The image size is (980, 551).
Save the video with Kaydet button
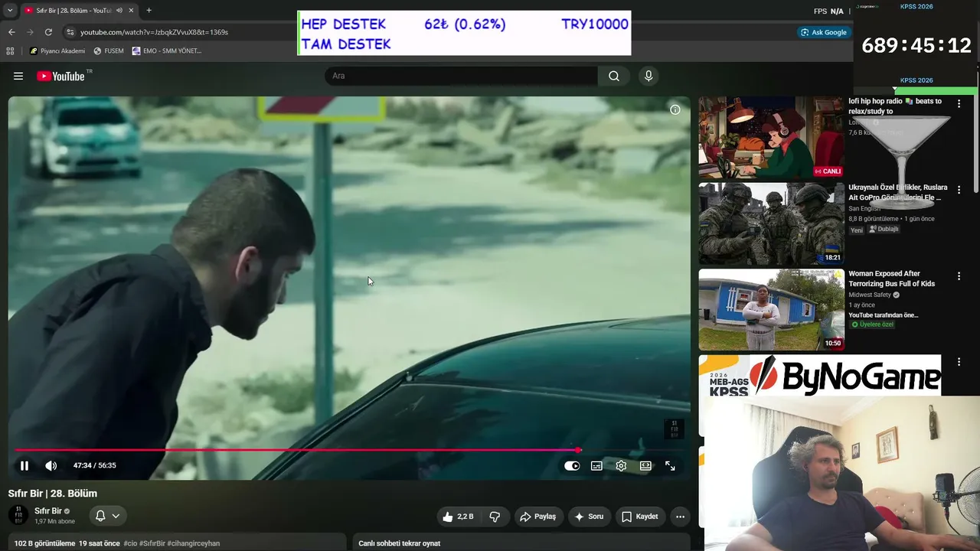640,517
